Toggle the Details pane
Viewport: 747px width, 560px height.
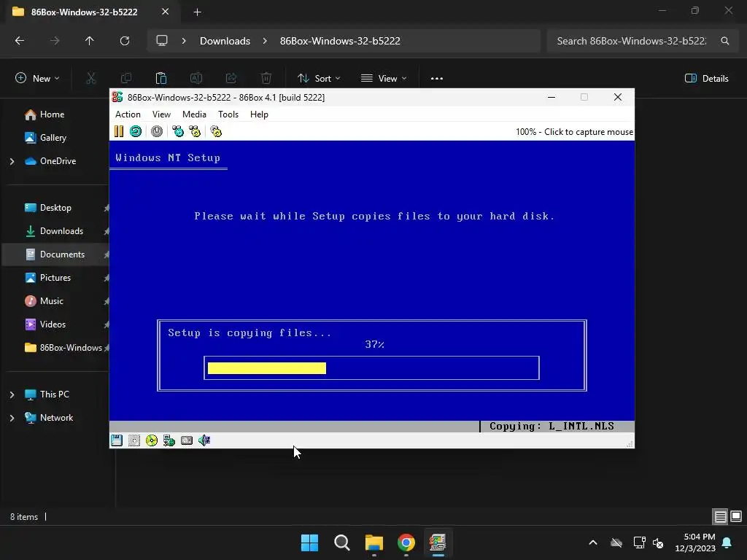(x=706, y=78)
